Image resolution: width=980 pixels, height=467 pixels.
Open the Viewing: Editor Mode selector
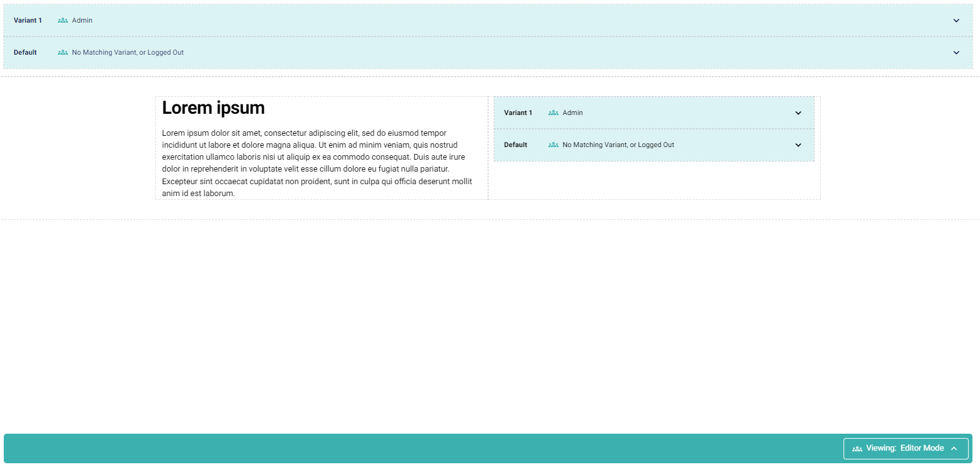click(x=906, y=448)
